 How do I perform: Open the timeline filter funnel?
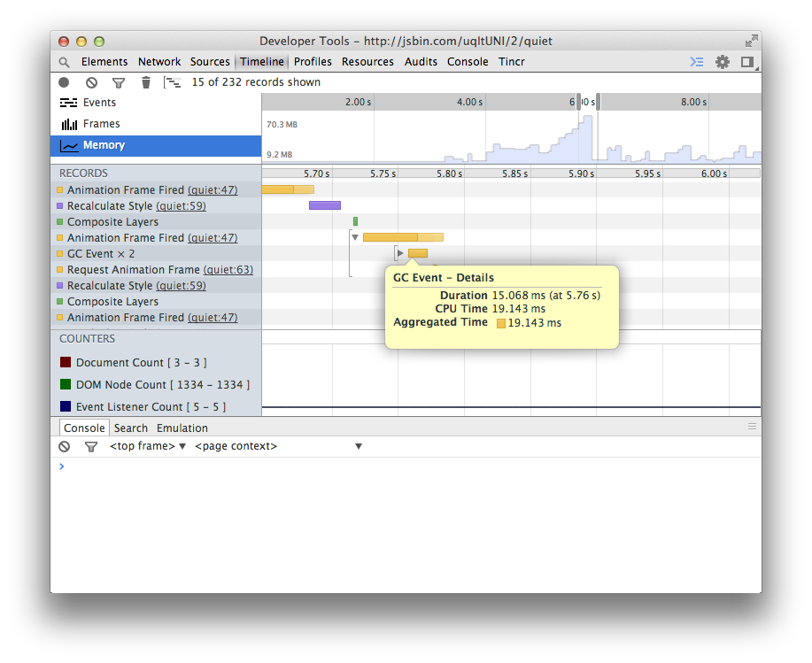pos(119,82)
